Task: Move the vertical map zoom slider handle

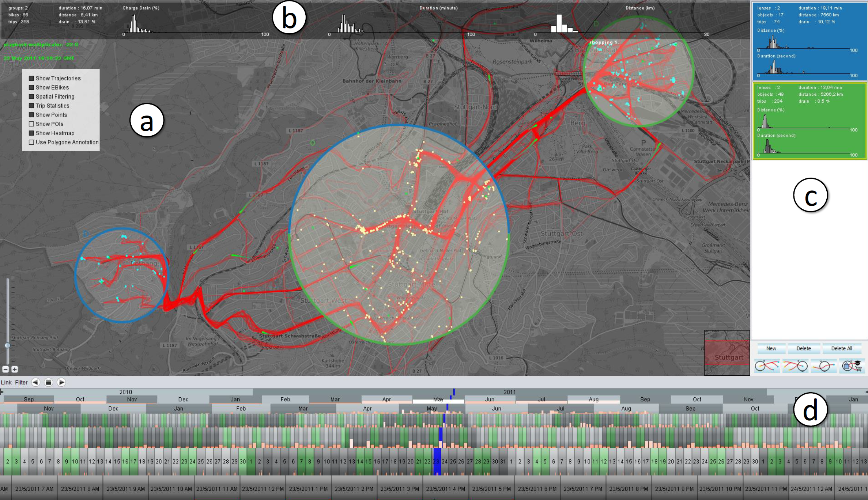Action: pyautogui.click(x=7, y=345)
